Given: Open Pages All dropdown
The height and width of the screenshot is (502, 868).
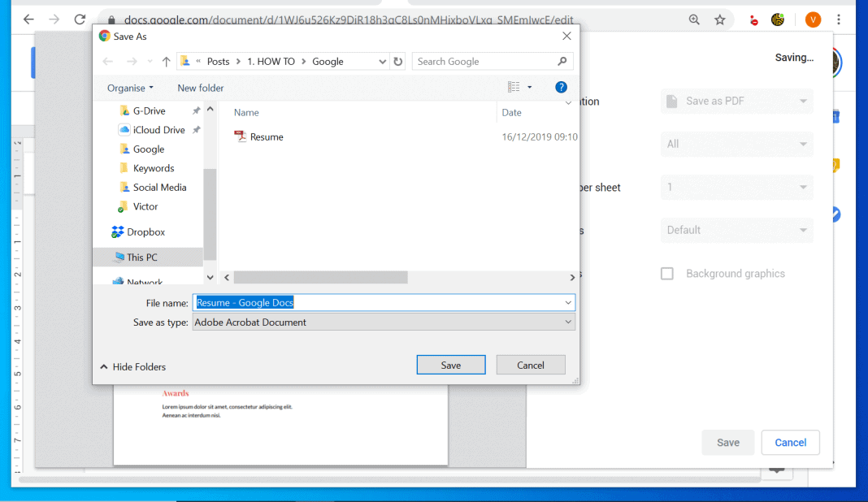Looking at the screenshot, I should coord(737,144).
